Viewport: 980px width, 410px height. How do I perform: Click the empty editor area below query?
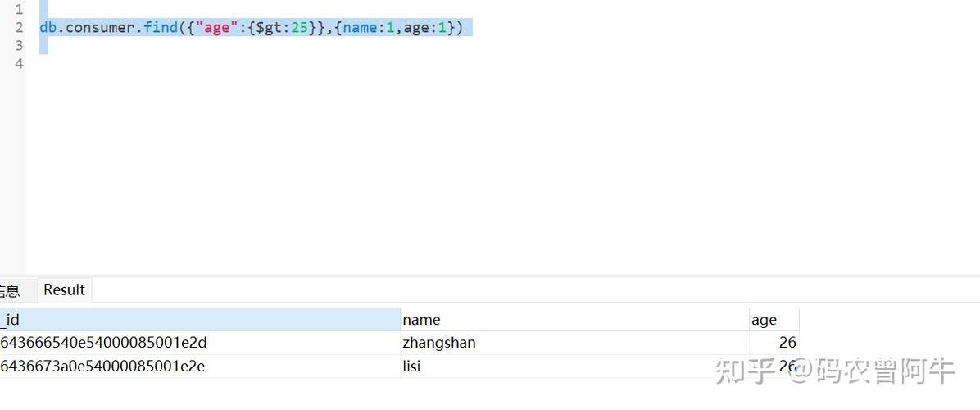coord(492,164)
